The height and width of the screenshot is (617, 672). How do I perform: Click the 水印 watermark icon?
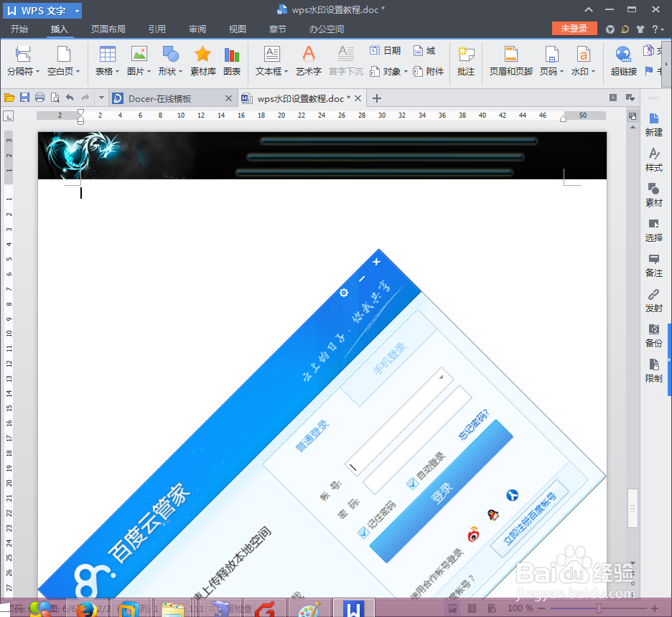click(x=583, y=55)
